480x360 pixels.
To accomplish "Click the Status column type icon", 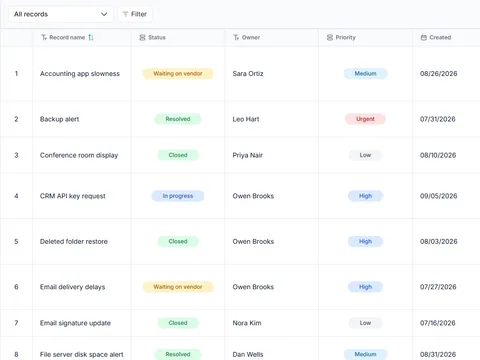I will (x=142, y=37).
